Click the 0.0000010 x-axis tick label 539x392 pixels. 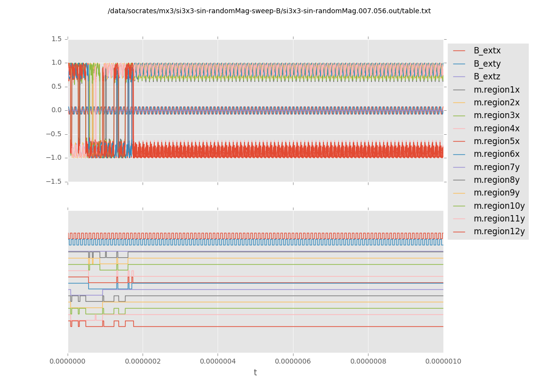click(x=443, y=362)
